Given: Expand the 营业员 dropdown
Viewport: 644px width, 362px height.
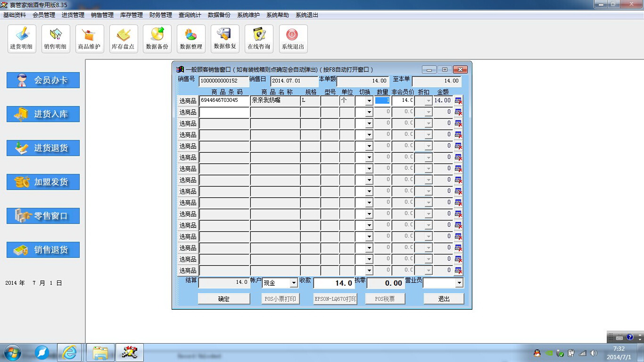Looking at the screenshot, I should [459, 283].
